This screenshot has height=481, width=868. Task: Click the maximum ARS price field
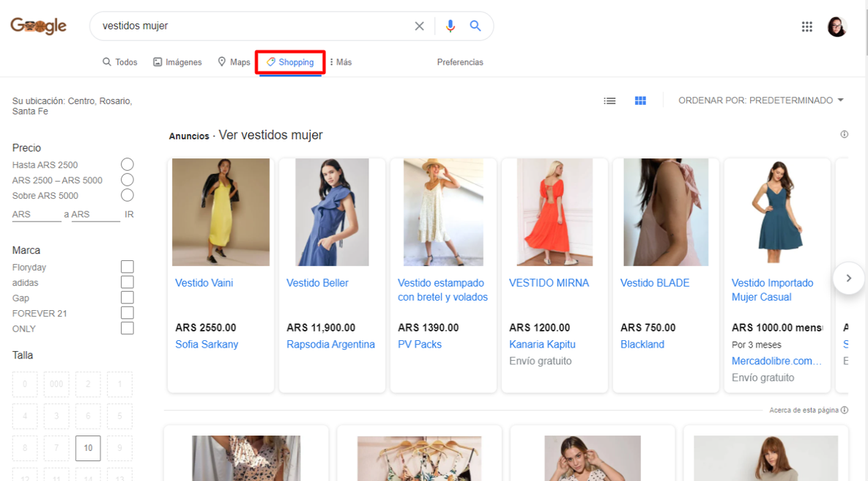(x=95, y=214)
